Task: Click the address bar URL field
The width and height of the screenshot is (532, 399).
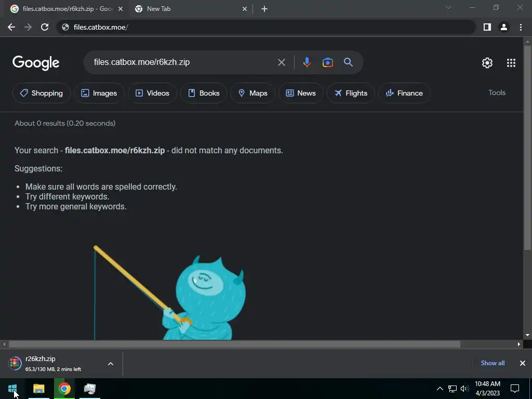Action: point(265,27)
